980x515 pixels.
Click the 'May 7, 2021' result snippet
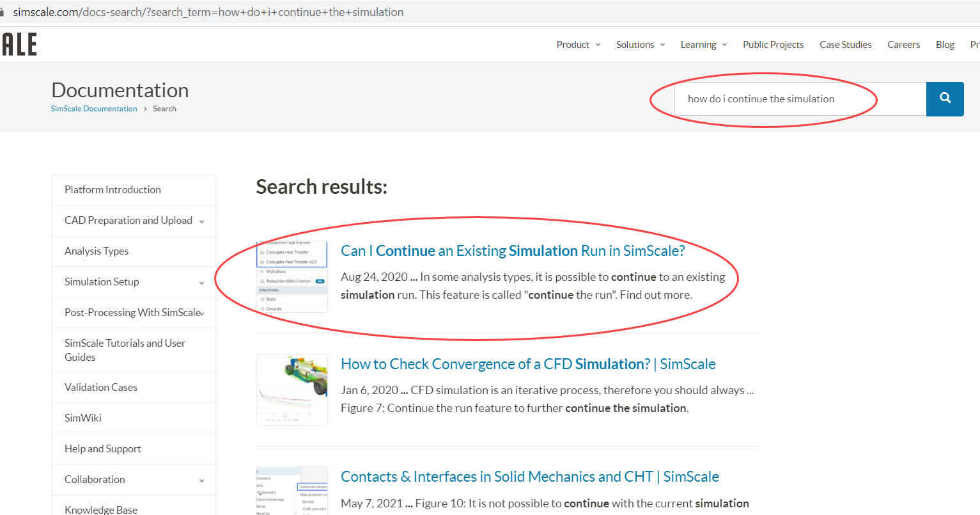pos(545,503)
